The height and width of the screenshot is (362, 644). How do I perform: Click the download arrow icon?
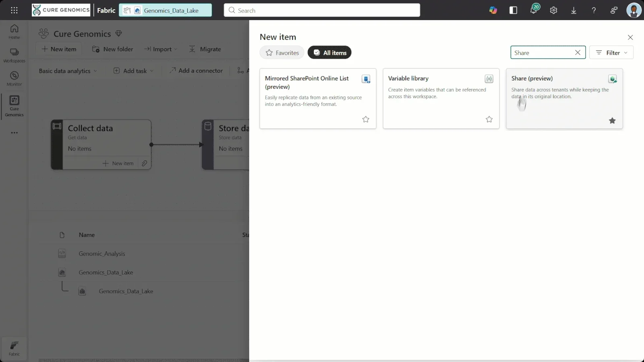(574, 10)
